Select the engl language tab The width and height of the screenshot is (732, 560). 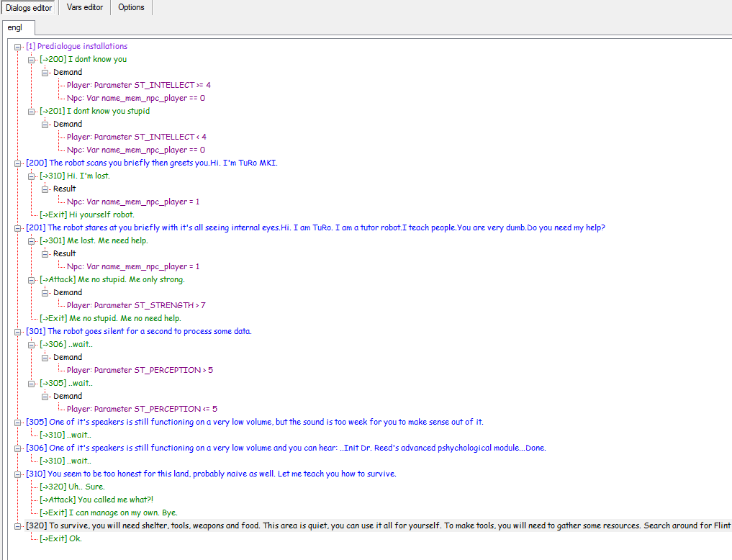click(15, 28)
